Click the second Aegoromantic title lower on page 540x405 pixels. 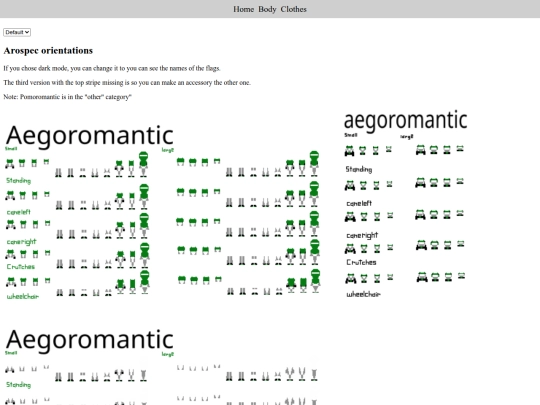coord(90,340)
